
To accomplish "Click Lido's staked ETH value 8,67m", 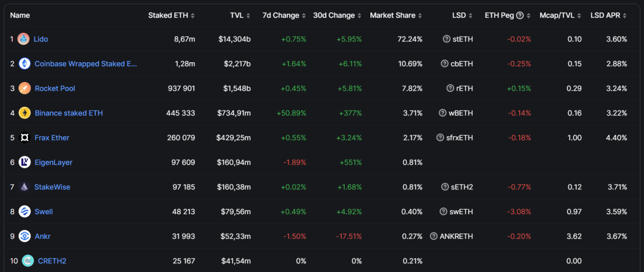I will [x=184, y=39].
